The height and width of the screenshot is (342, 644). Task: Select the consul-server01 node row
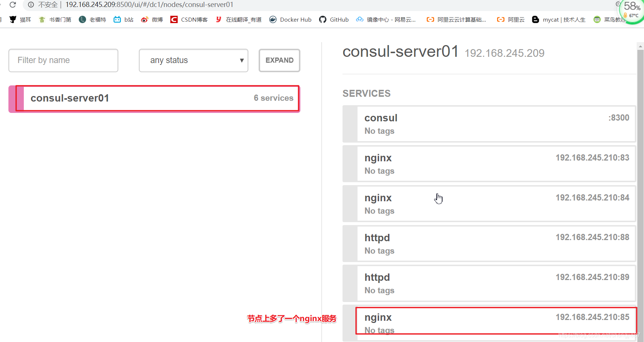coord(154,99)
